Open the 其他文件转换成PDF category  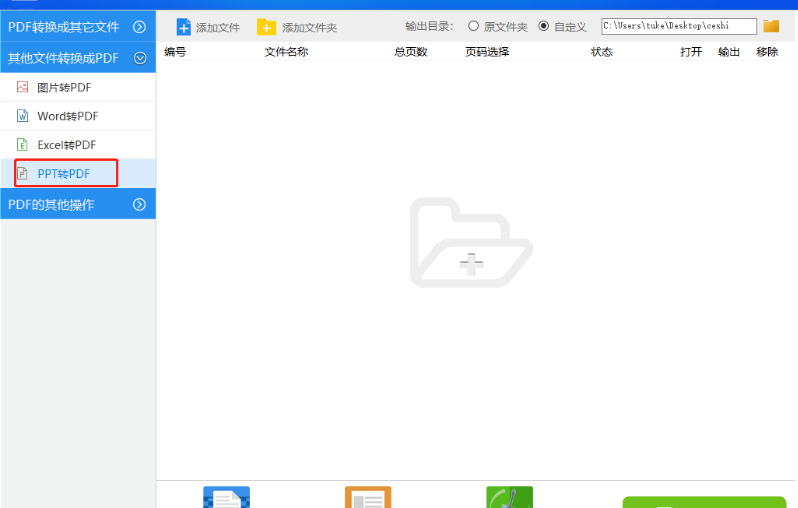point(78,58)
